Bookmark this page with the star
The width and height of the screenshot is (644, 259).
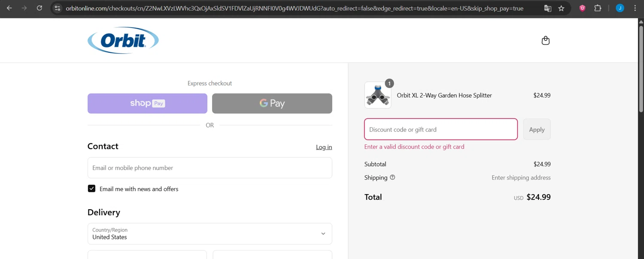coord(561,8)
